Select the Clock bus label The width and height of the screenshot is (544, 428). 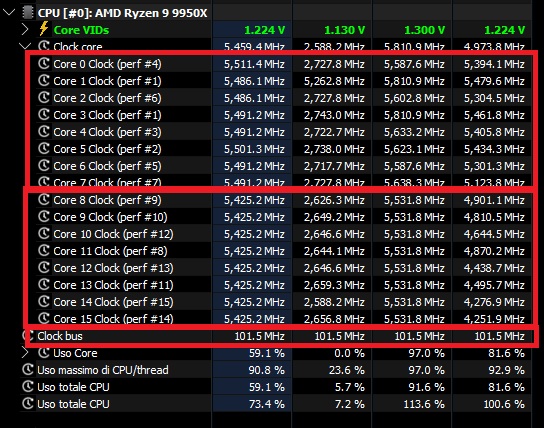point(60,336)
